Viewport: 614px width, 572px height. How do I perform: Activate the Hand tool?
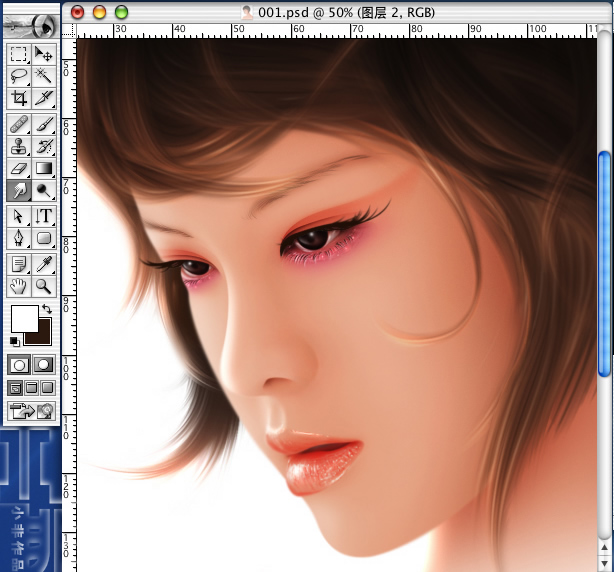18,286
